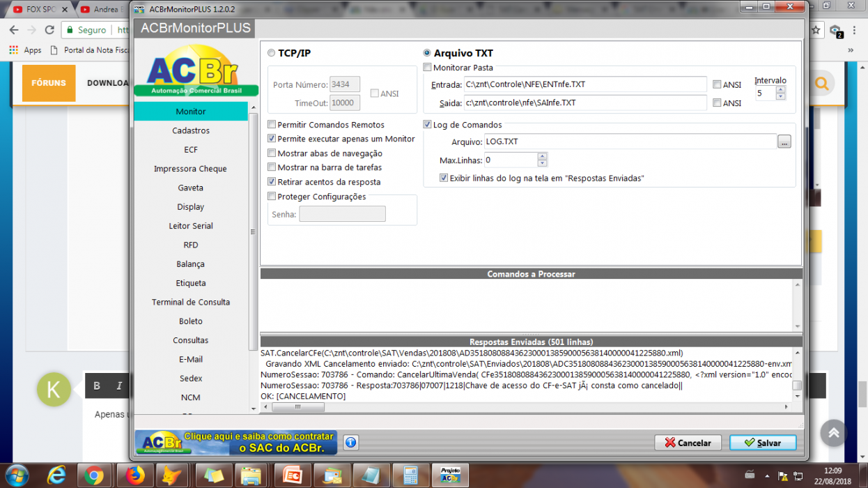The width and height of the screenshot is (868, 488).
Task: Click the Entrada file path field
Action: click(585, 84)
